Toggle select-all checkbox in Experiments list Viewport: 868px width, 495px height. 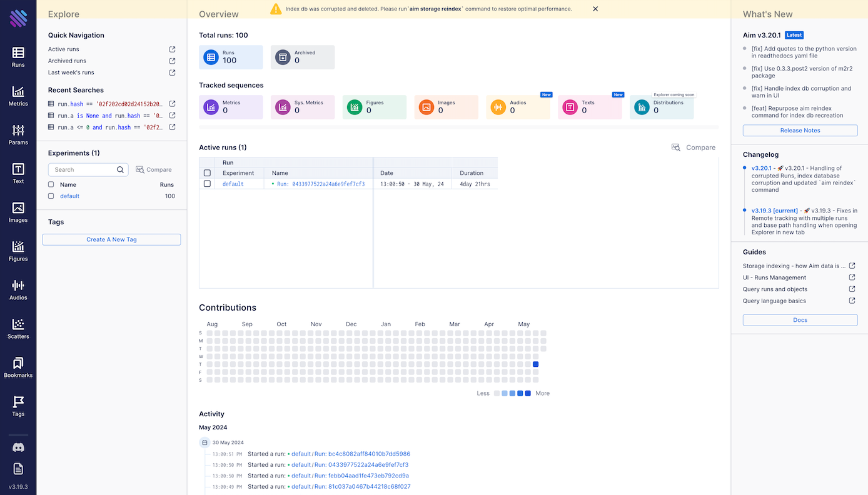tap(51, 184)
